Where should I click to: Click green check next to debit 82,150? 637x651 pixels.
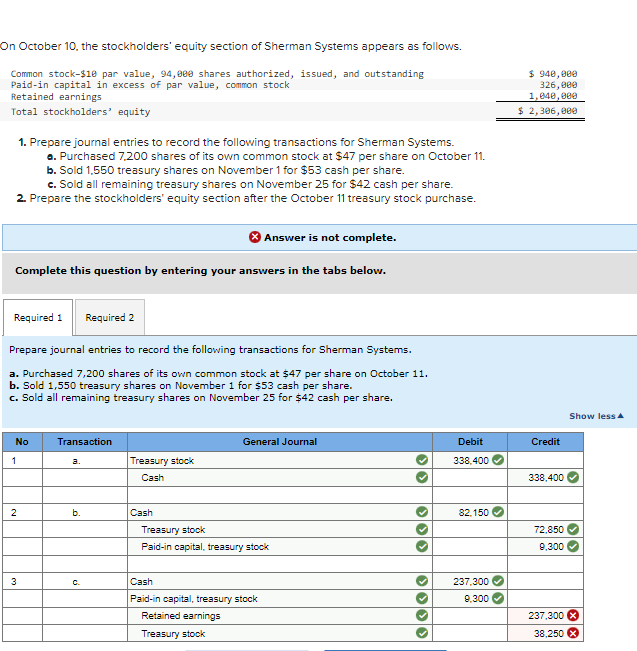[x=498, y=512]
